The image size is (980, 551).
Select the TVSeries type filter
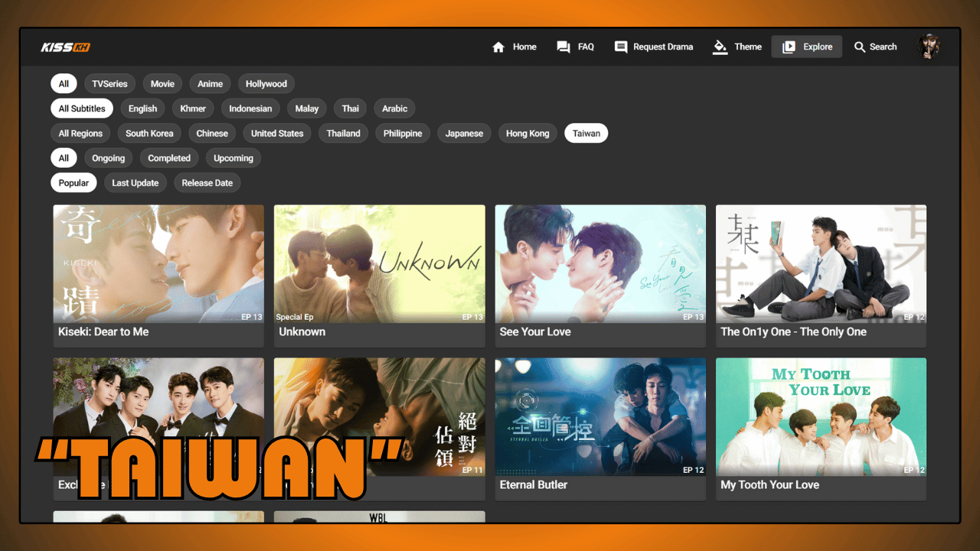click(109, 84)
